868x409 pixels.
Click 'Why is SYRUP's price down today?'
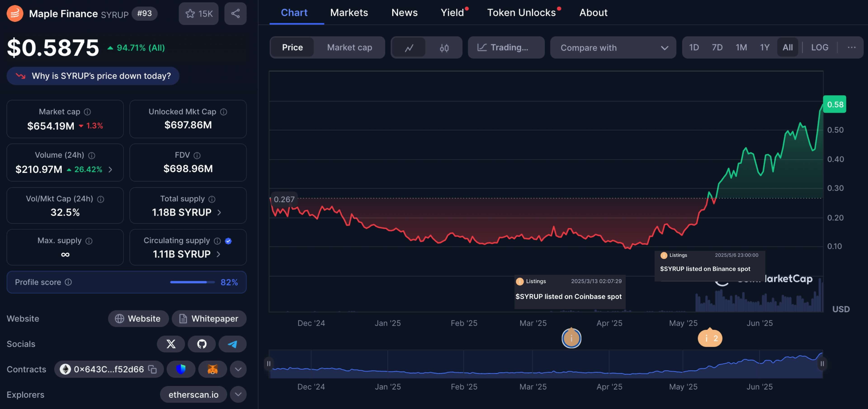point(93,76)
